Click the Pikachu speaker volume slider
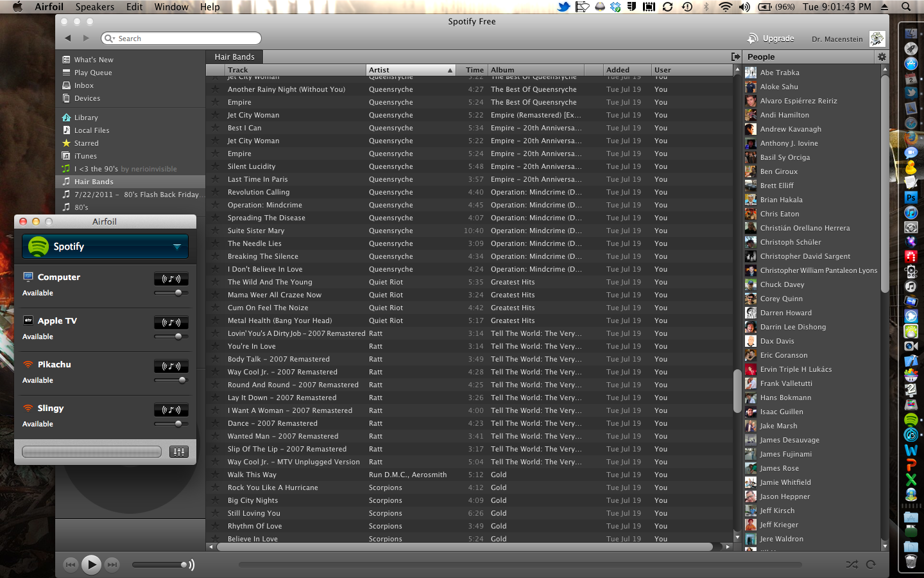 [171, 380]
